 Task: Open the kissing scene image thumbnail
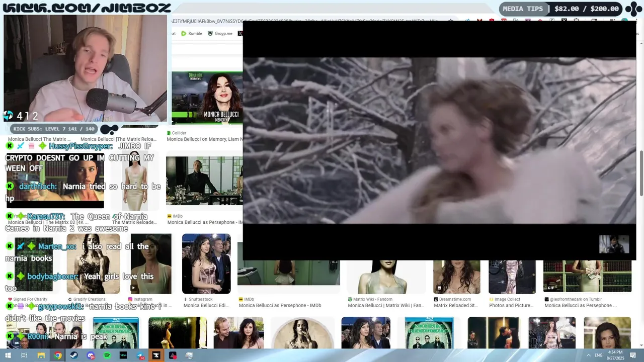493,332
